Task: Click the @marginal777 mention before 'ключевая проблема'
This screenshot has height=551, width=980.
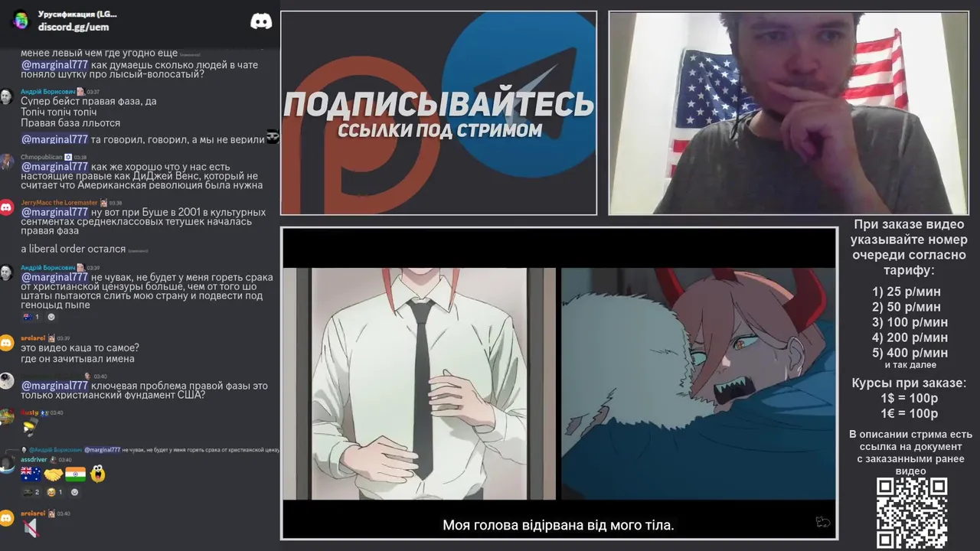Action: point(54,386)
